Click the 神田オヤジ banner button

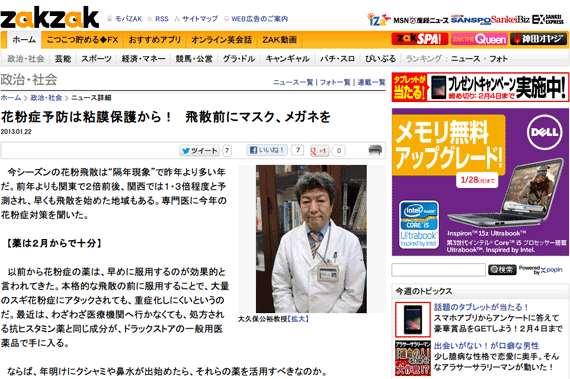point(538,39)
